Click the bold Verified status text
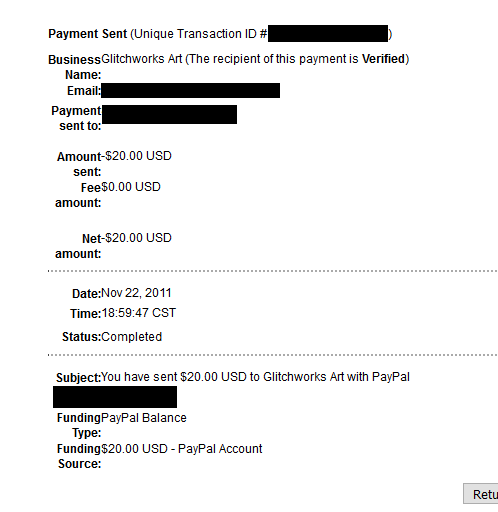Viewport: 498px width, 512px height. pos(383,59)
